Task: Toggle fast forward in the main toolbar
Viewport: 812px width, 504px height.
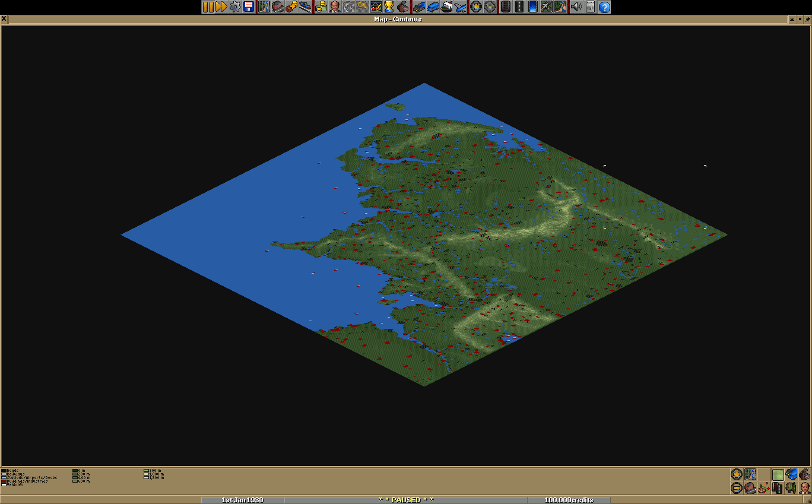Action: [x=221, y=7]
